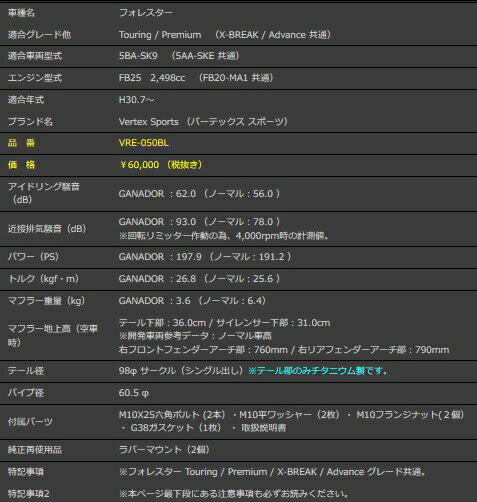Click the 本ページ最下段 caution note text

coord(234,493)
